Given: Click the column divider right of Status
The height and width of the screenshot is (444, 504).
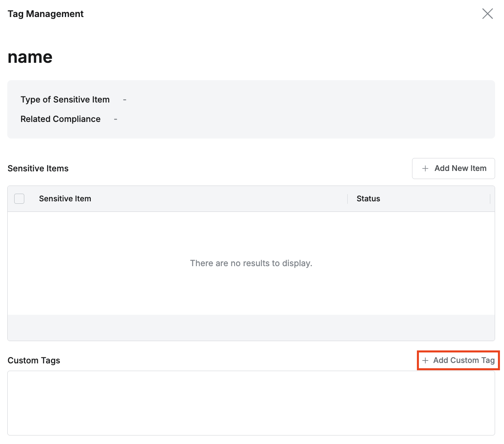Looking at the screenshot, I should pos(490,199).
